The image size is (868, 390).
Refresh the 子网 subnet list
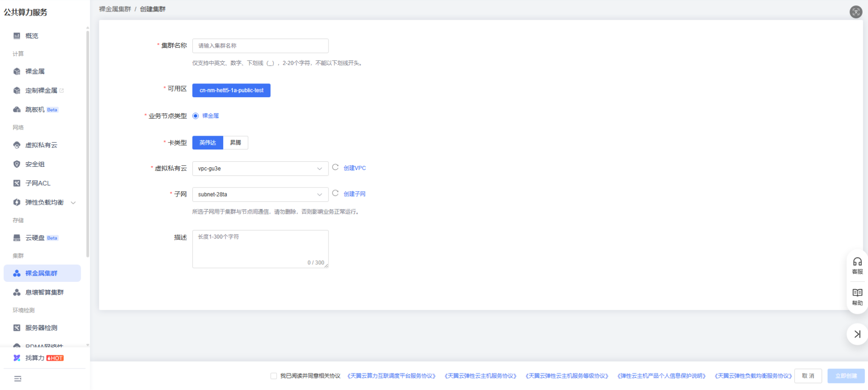tap(335, 193)
